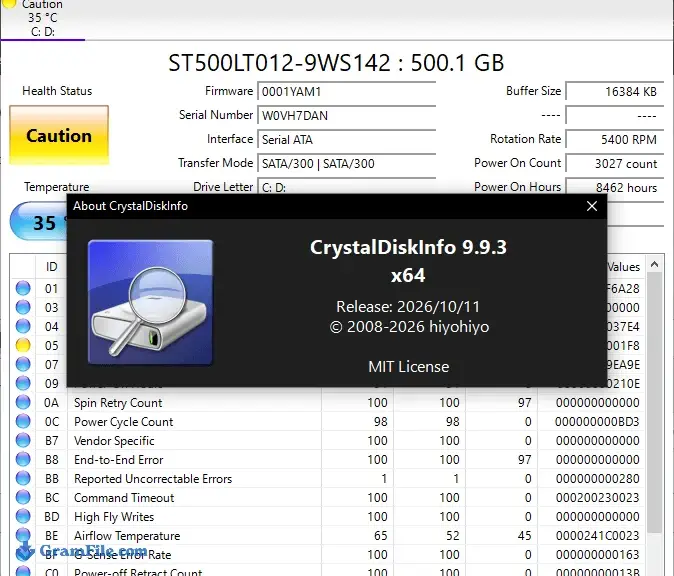Click the status icon for Vendor Specific row

coord(23,441)
